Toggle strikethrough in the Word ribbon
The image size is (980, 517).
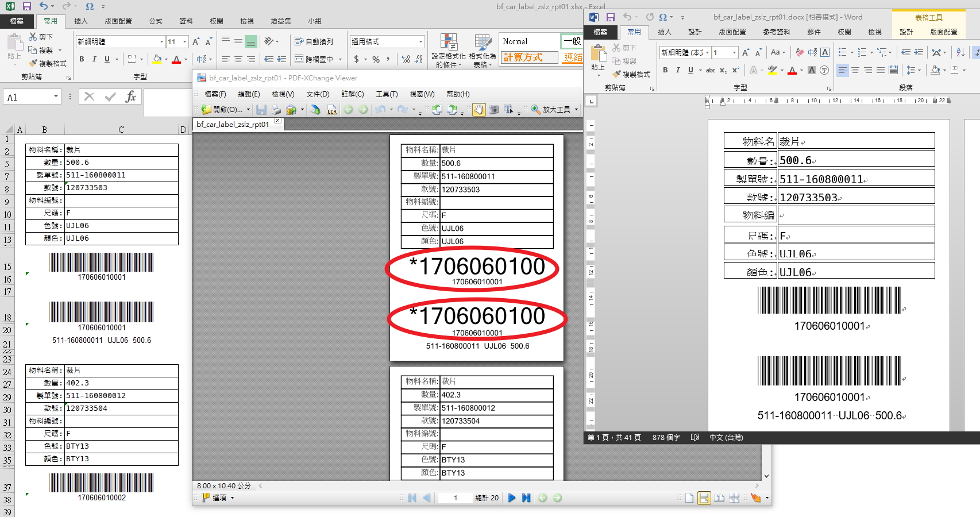(x=711, y=70)
